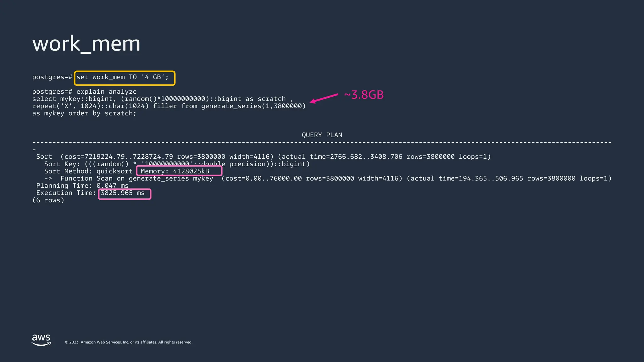Click the "Sort Key" line

pos(177,164)
